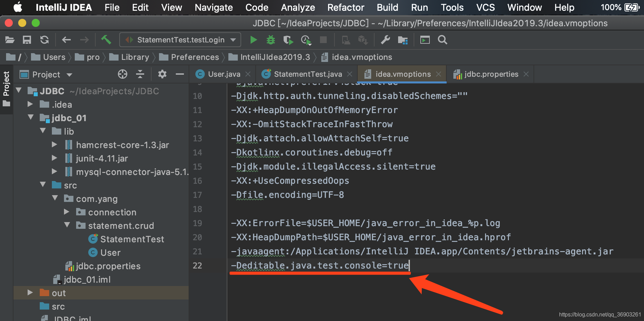Expand the .idea folder arrow
This screenshot has height=321, width=644.
coord(30,104)
